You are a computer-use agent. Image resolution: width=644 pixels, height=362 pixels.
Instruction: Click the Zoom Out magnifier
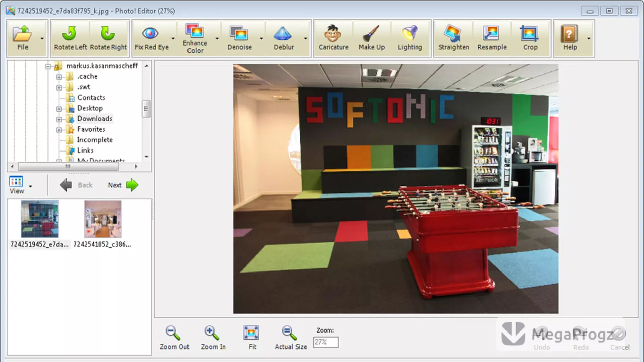tap(174, 338)
